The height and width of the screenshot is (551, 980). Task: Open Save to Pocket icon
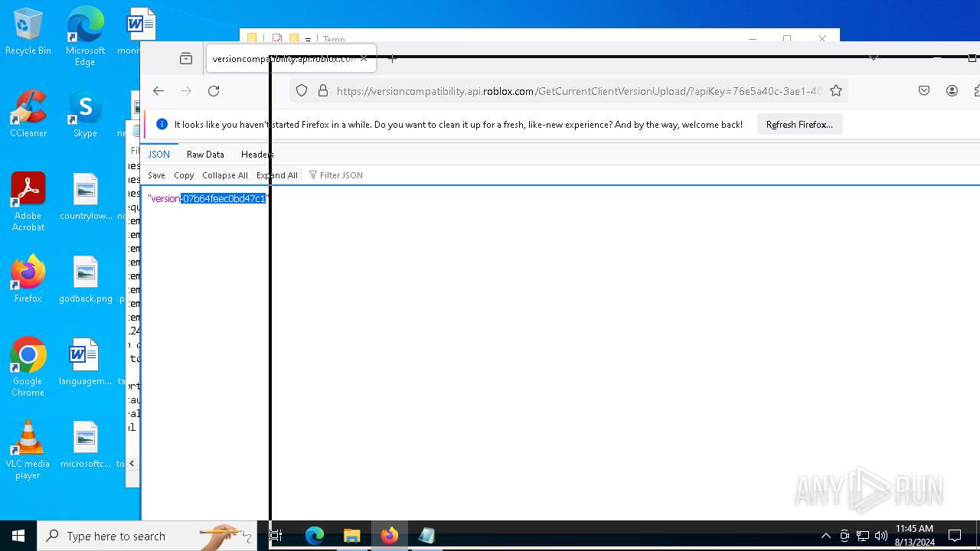click(924, 91)
